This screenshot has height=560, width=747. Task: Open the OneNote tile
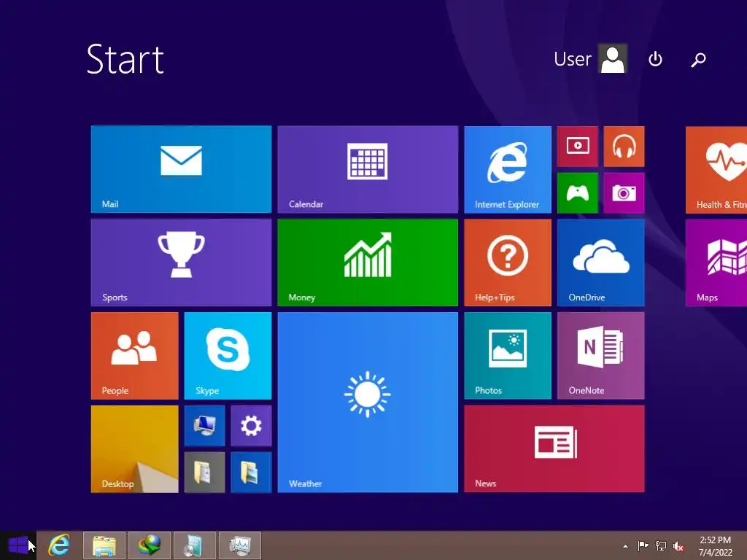(601, 356)
